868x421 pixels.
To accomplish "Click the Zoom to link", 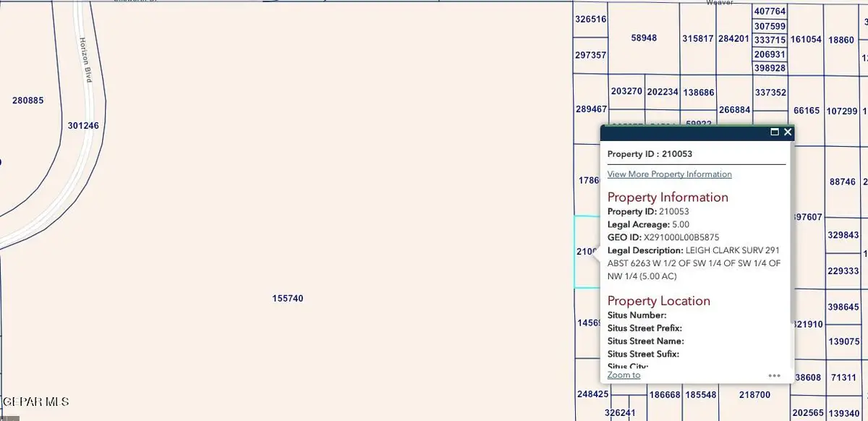I will click(x=624, y=375).
